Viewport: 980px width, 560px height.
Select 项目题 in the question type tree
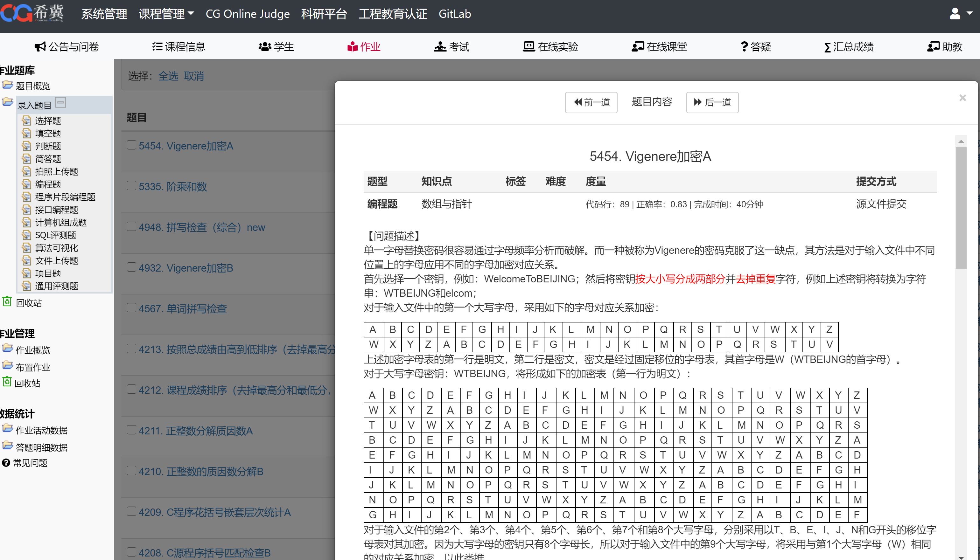(x=48, y=273)
